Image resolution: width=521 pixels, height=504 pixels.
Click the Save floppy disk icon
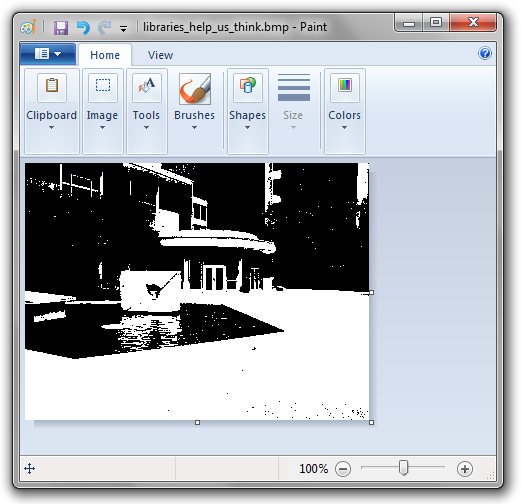(x=61, y=28)
